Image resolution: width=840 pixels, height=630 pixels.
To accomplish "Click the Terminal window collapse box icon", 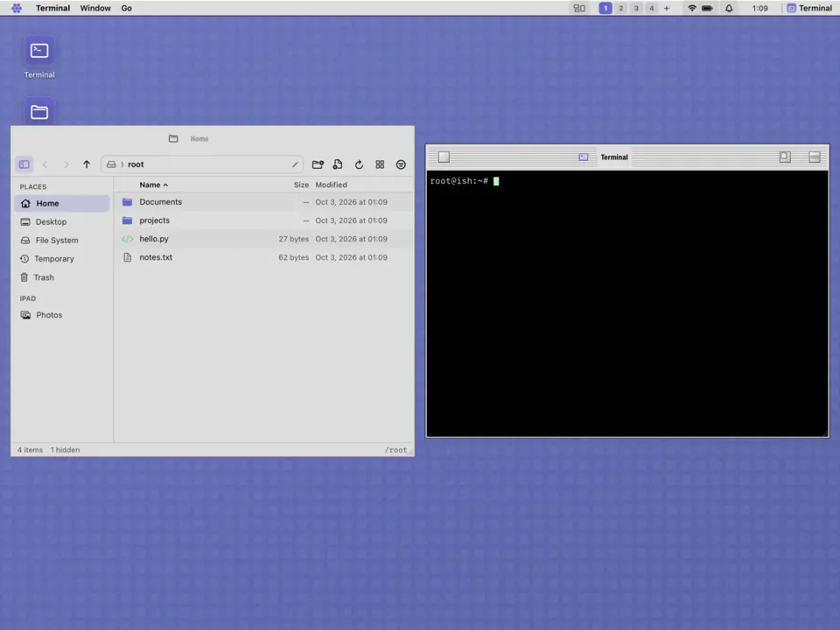I will point(815,157).
